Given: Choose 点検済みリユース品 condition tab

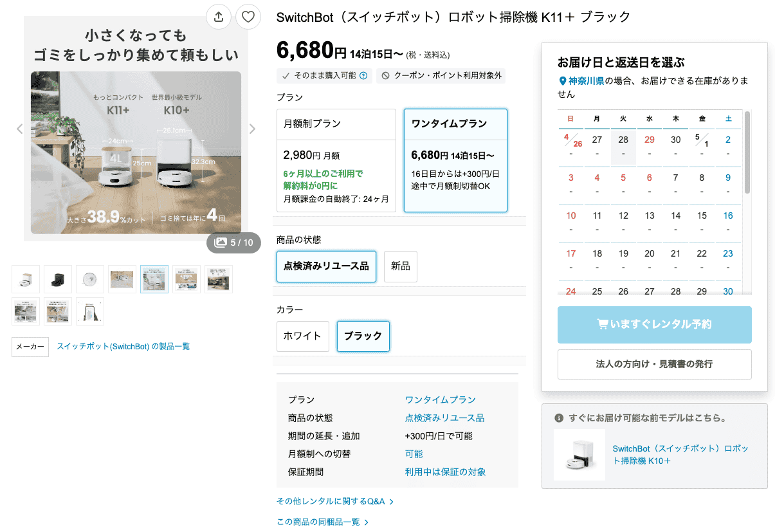Looking at the screenshot, I should 326,266.
